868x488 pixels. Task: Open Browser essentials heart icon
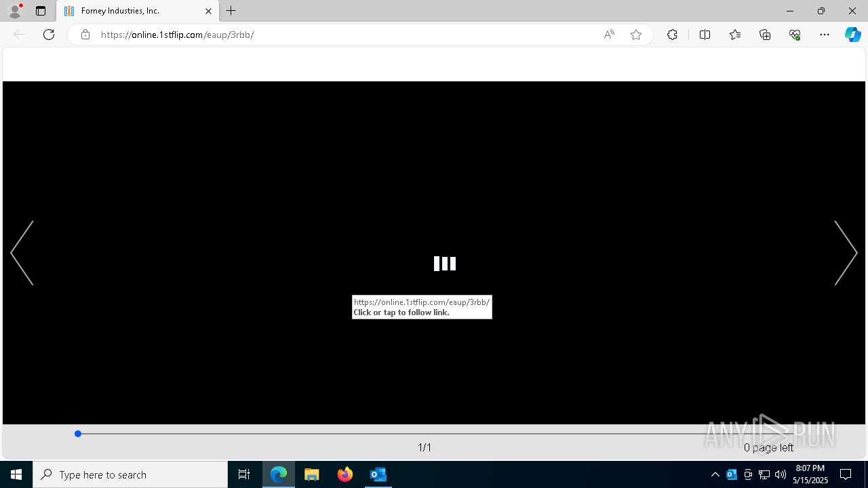pyautogui.click(x=795, y=35)
